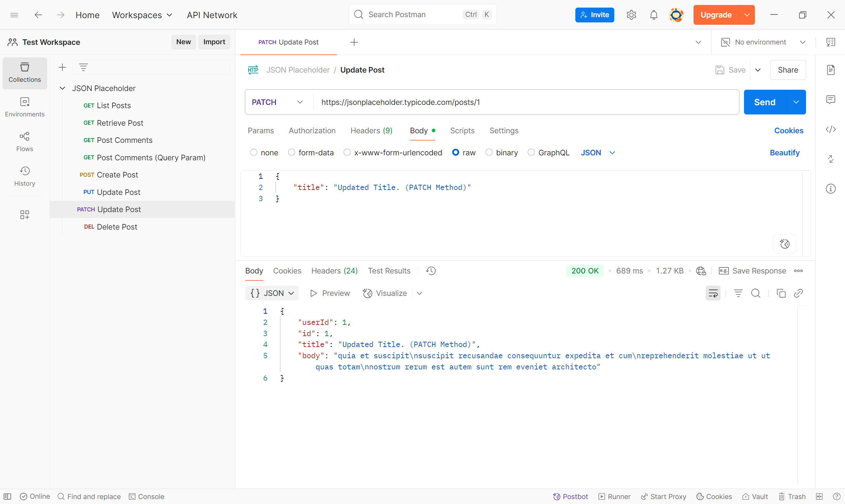Open the environment quick look icon
Image resolution: width=845 pixels, height=504 pixels.
(x=830, y=42)
